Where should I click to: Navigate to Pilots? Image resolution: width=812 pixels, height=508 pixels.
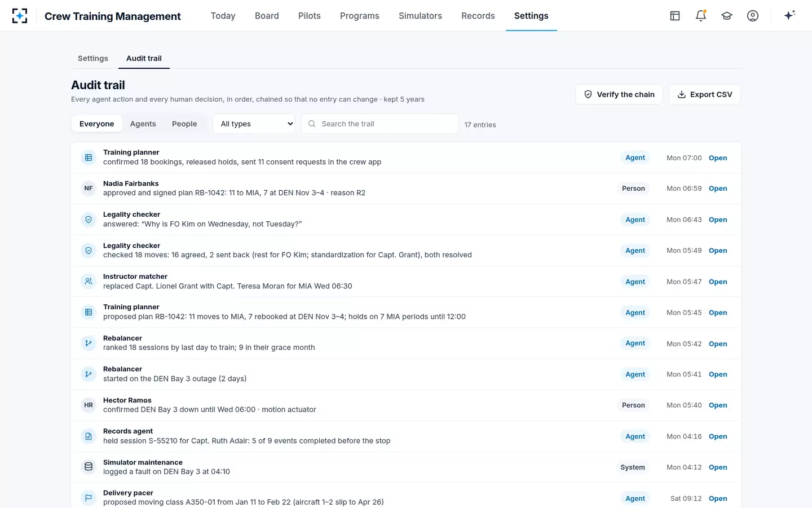click(310, 16)
